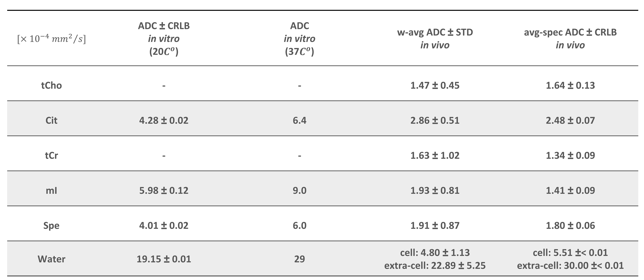Click the tCr row label

(51, 155)
